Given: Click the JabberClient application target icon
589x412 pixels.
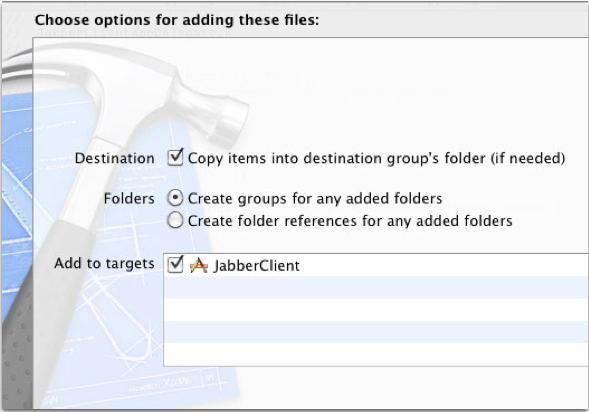Looking at the screenshot, I should [199, 266].
